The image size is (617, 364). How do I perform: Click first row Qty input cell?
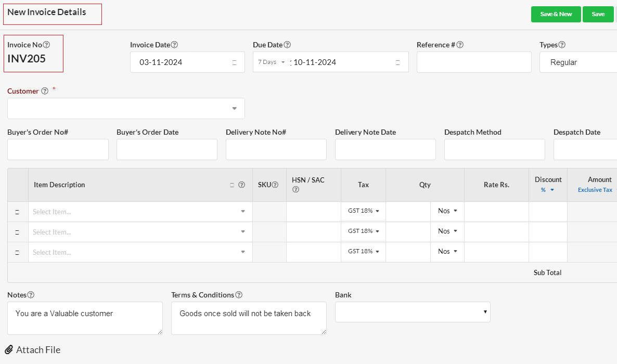click(408, 212)
